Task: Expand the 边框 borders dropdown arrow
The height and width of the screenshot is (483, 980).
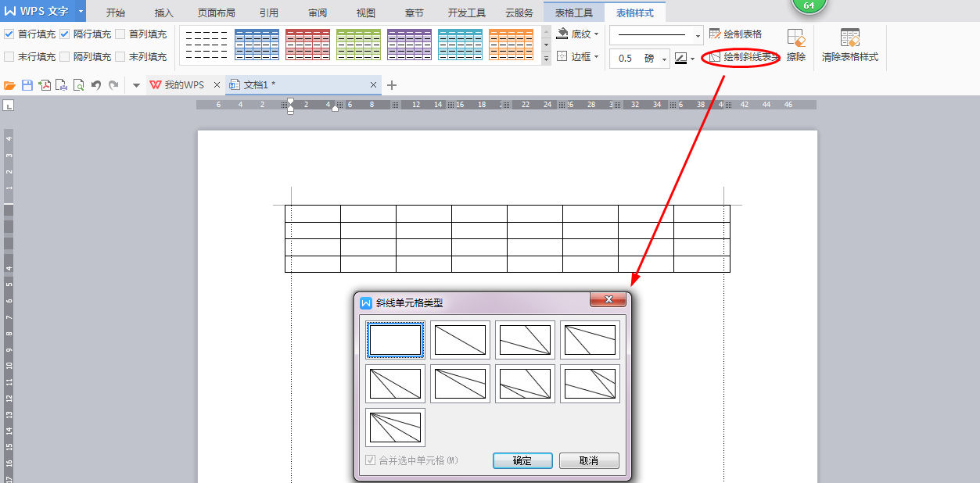Action: (597, 57)
